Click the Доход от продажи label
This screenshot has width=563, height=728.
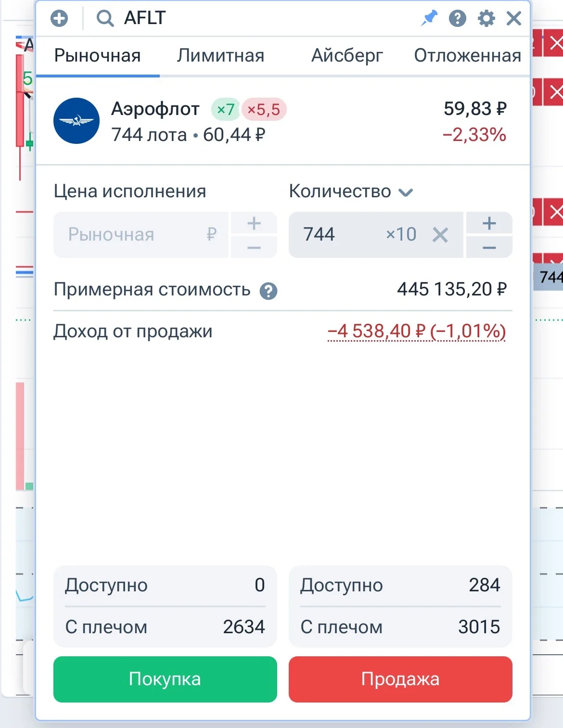coord(133,332)
